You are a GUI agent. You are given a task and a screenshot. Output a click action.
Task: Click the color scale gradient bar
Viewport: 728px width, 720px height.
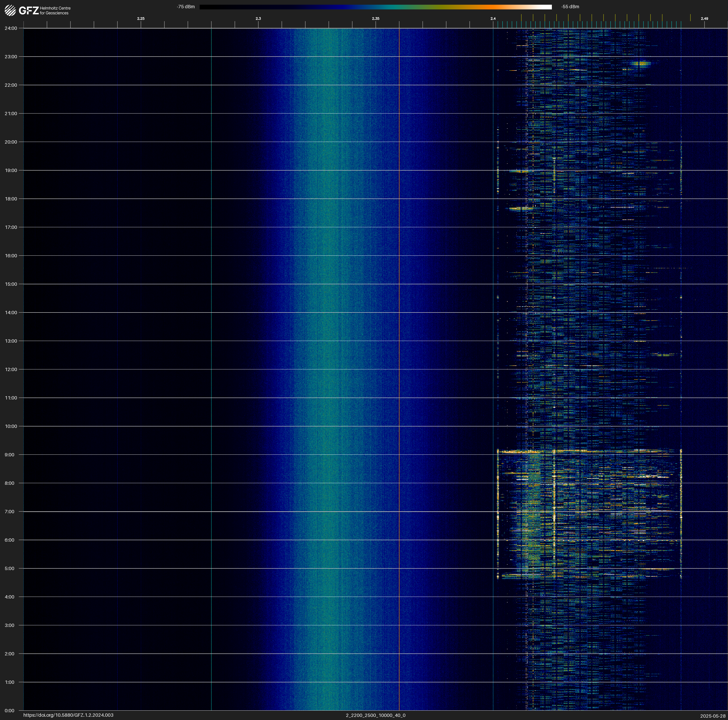click(375, 7)
